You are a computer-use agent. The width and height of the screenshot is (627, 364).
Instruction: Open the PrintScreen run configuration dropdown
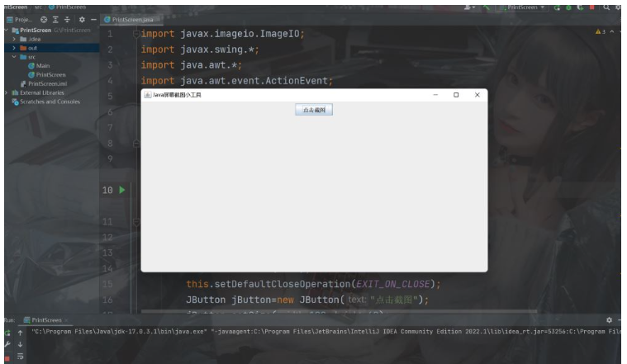coord(522,7)
